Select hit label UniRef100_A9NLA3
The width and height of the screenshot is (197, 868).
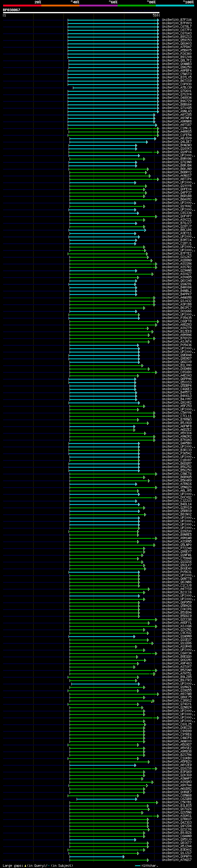[x=177, y=111]
